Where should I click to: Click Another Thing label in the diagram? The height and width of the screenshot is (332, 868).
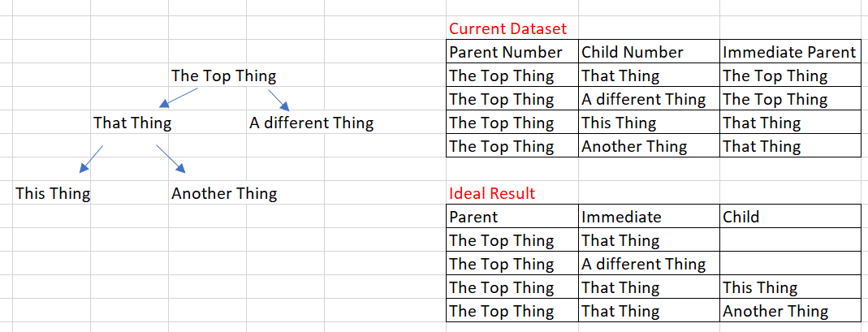[x=224, y=194]
